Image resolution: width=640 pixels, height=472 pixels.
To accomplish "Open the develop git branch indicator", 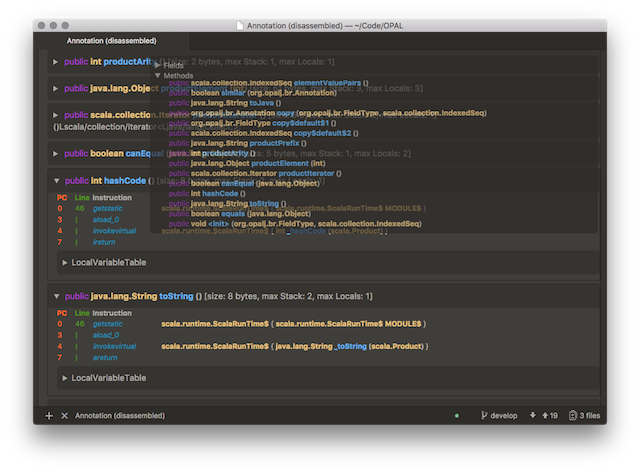I will click(498, 415).
